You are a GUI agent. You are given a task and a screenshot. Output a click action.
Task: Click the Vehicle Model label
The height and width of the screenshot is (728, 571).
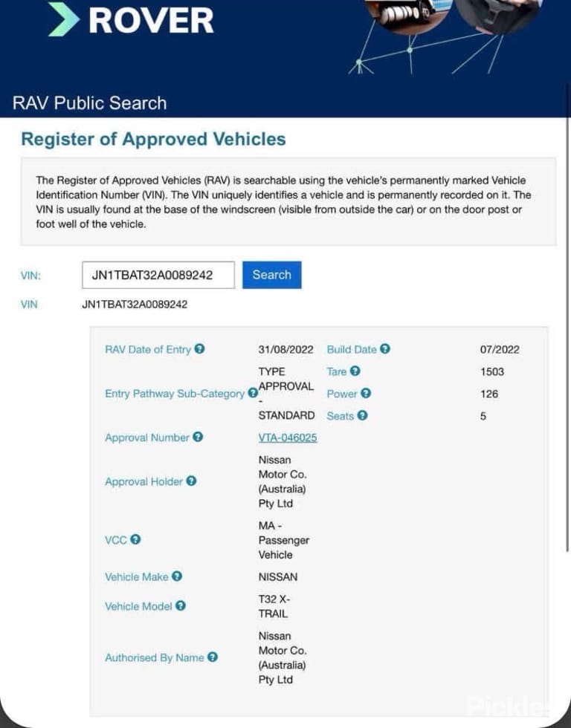[138, 607]
